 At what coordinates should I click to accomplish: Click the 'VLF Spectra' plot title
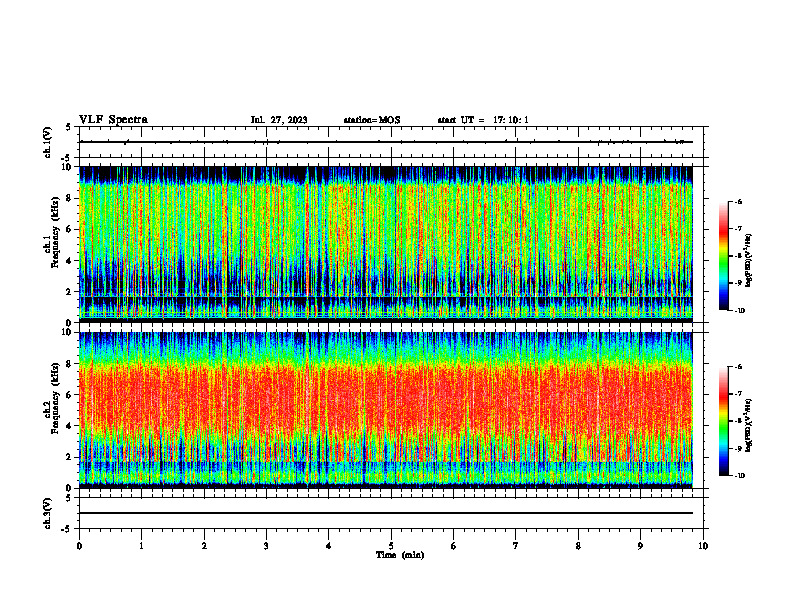point(113,120)
